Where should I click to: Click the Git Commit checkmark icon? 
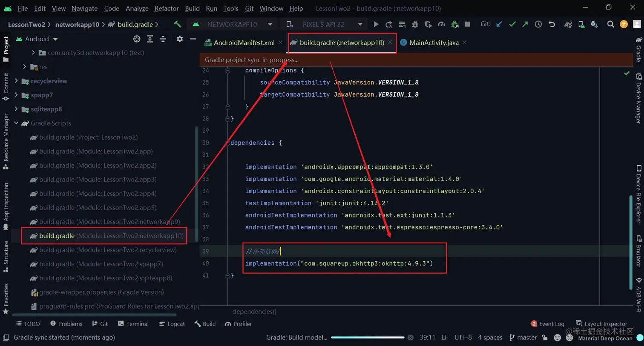coord(512,24)
